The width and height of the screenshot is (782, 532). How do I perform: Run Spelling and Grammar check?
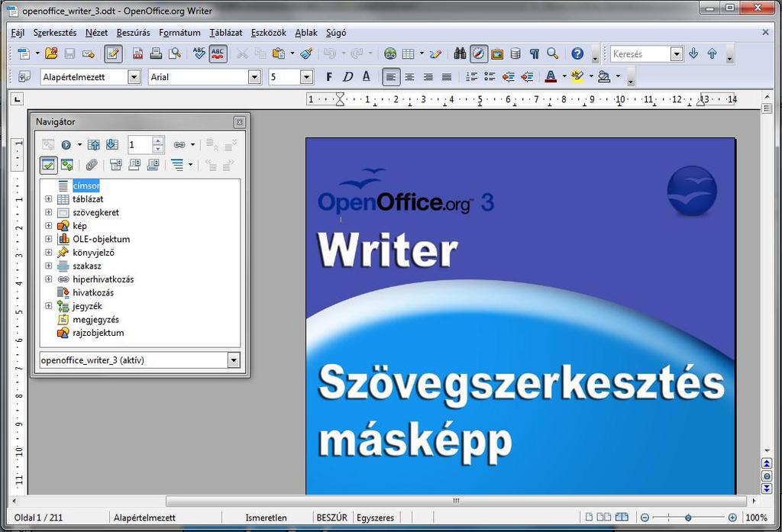coord(199,53)
